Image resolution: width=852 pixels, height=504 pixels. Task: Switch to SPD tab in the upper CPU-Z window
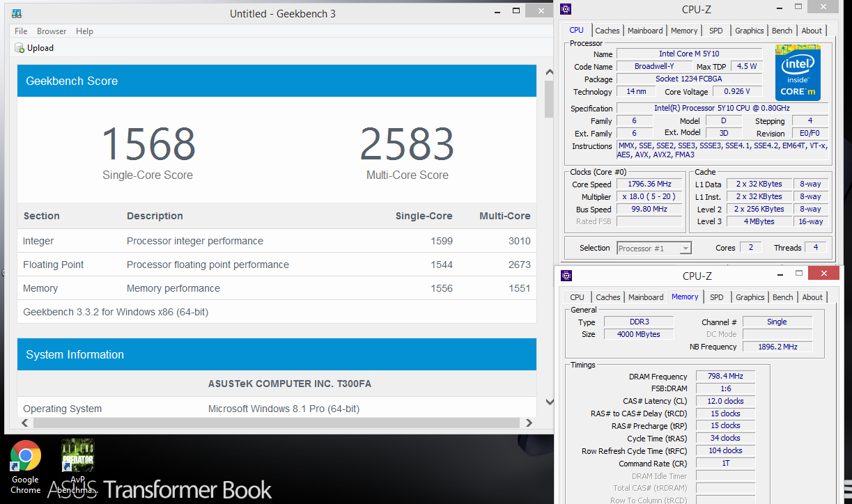click(x=716, y=31)
